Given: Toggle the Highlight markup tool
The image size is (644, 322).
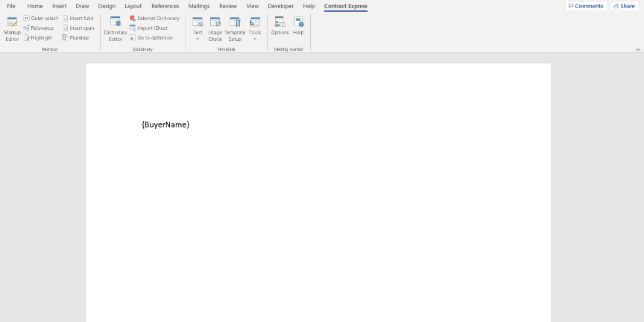Looking at the screenshot, I should pyautogui.click(x=38, y=37).
